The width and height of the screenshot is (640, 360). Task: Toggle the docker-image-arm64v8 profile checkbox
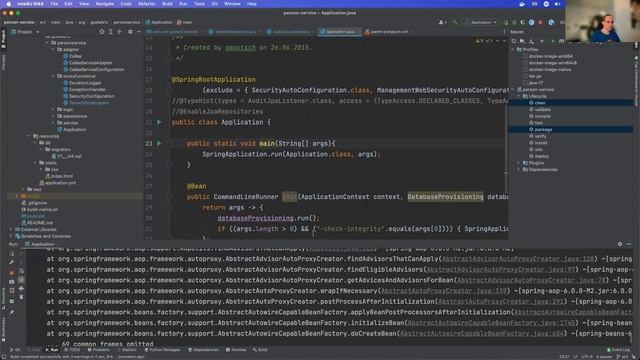(525, 63)
